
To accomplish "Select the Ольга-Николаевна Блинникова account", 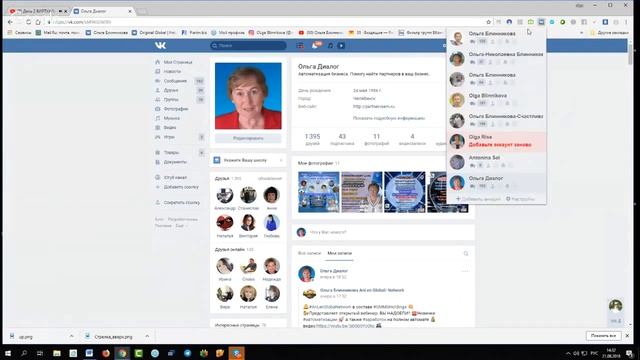I will (x=496, y=58).
